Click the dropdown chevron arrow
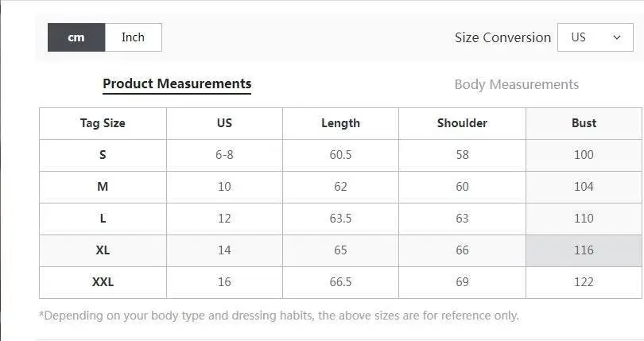This screenshot has height=341, width=644. pos(618,37)
